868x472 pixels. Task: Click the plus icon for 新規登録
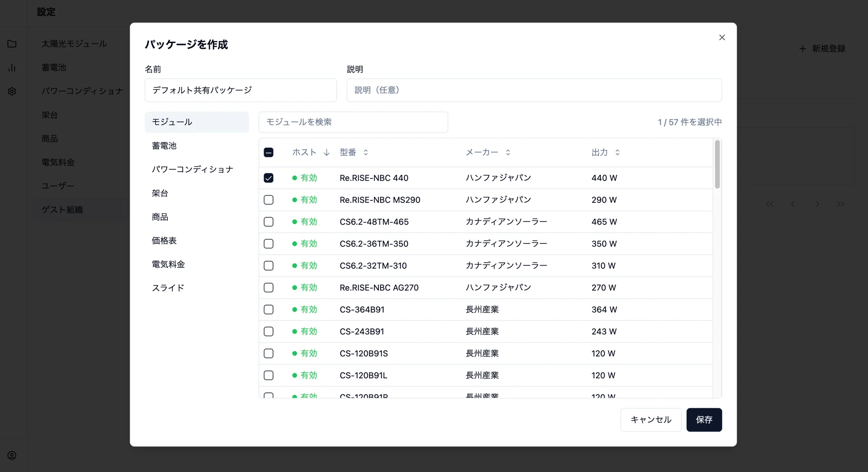coord(803,48)
